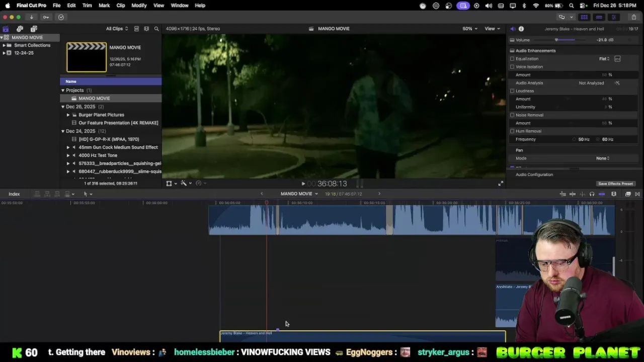Screen dimensions: 644x362
Task: Open the timeline Index button
Action: 14,194
